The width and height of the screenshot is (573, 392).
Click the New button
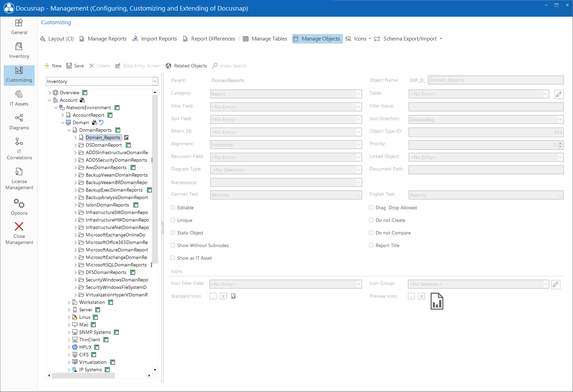click(53, 66)
